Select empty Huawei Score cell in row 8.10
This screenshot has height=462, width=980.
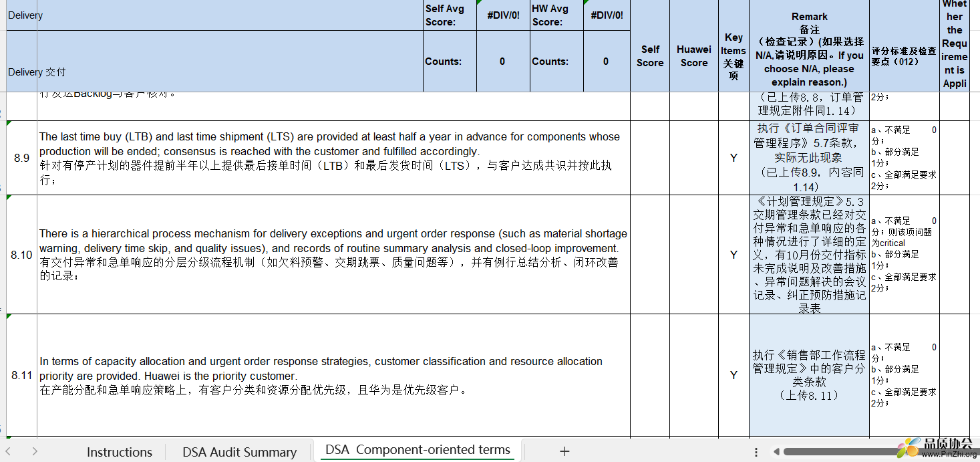tap(694, 255)
